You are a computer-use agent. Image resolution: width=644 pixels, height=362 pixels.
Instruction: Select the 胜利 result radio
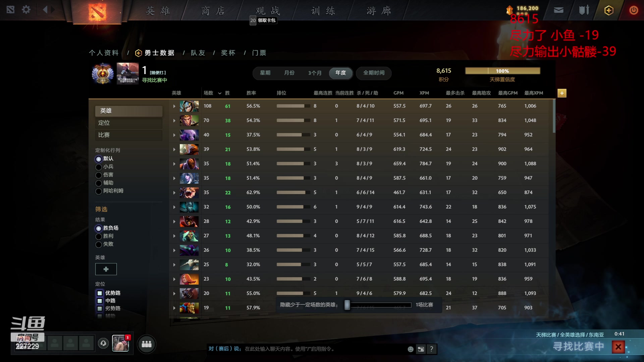tap(99, 236)
